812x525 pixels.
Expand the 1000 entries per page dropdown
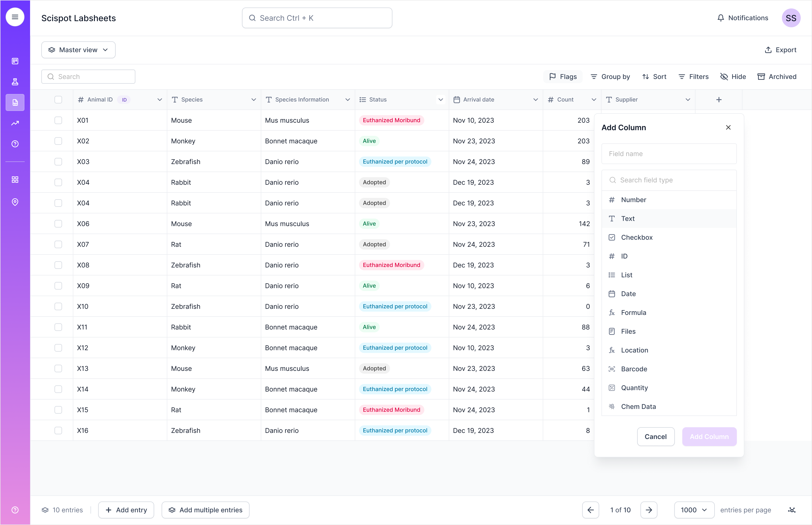click(694, 510)
